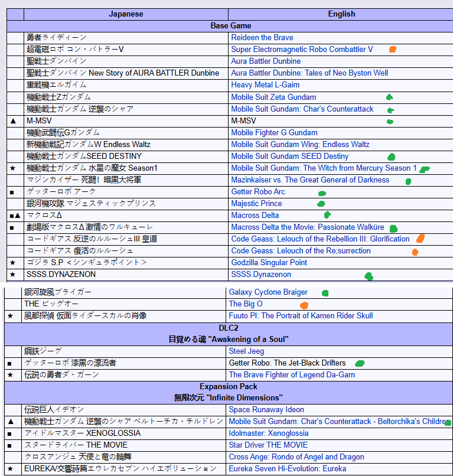Click the star marker beside SSSS.DYNAZENON
This screenshot has width=453, height=476.
click(12, 275)
